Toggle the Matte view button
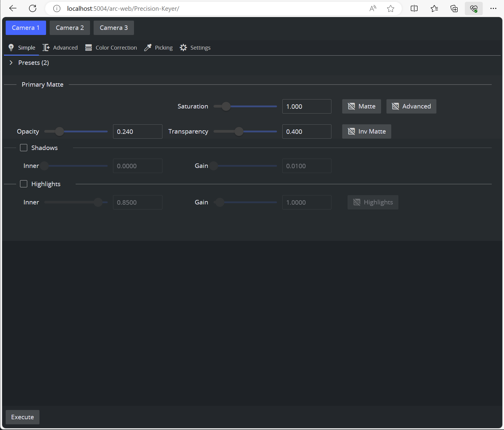The image size is (504, 430). pyautogui.click(x=361, y=106)
